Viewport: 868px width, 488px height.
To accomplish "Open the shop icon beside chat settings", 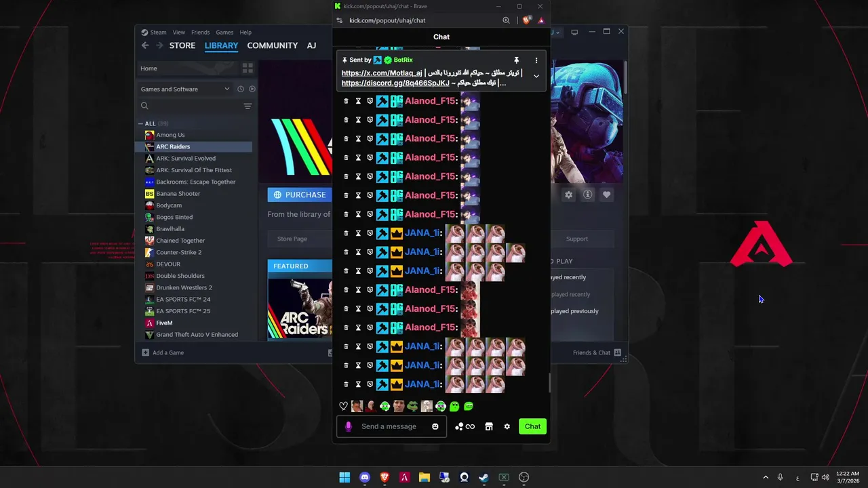I will (489, 426).
